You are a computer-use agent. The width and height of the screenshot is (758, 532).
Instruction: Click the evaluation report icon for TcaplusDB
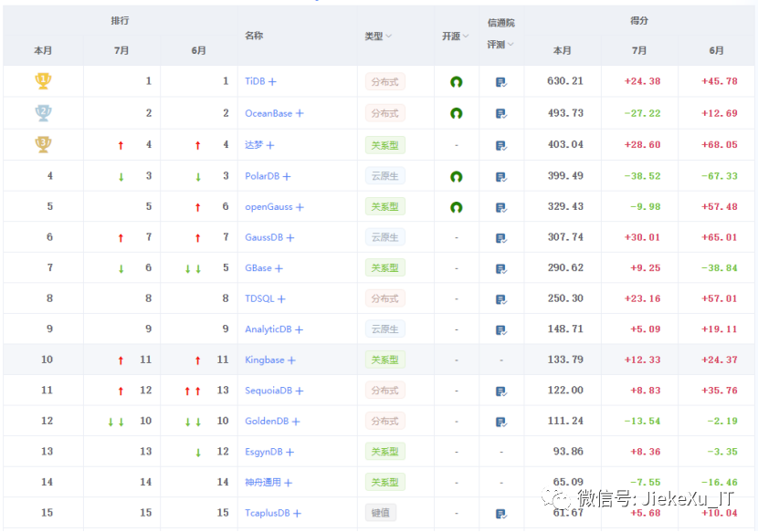point(501,514)
